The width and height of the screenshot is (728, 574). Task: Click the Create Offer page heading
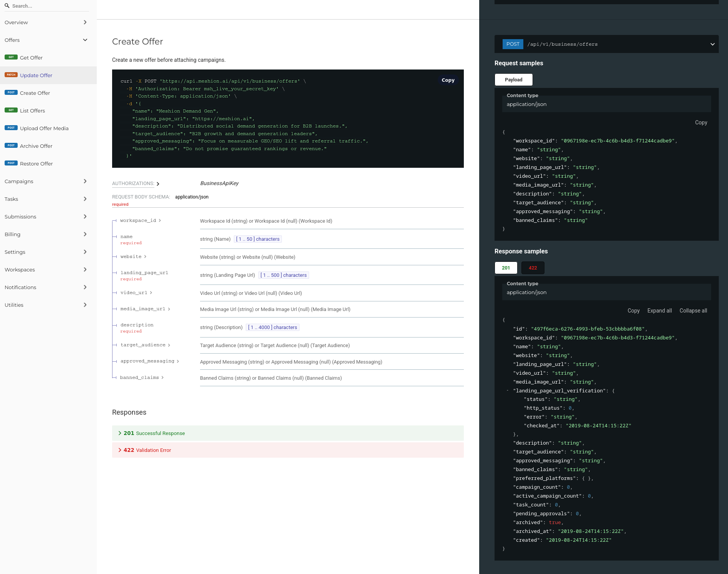coord(137,41)
